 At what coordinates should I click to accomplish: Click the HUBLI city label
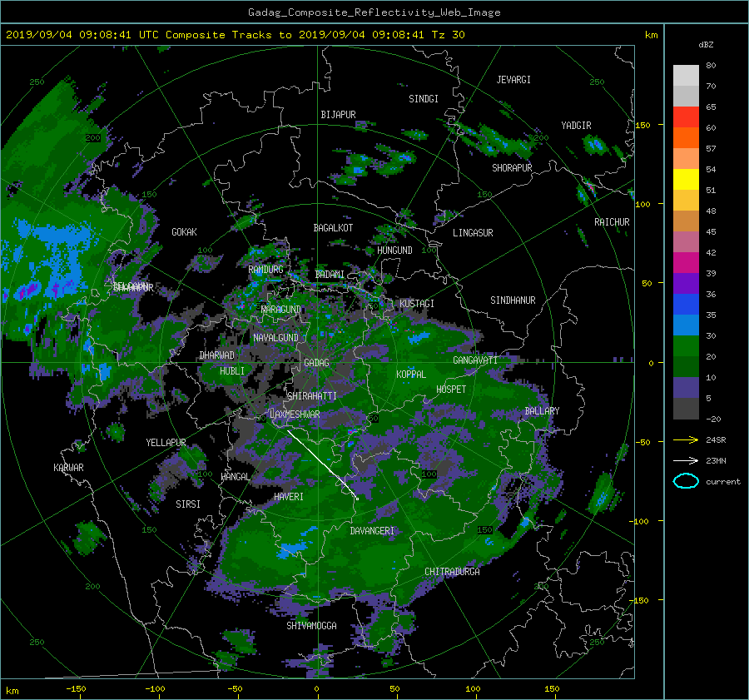(232, 371)
